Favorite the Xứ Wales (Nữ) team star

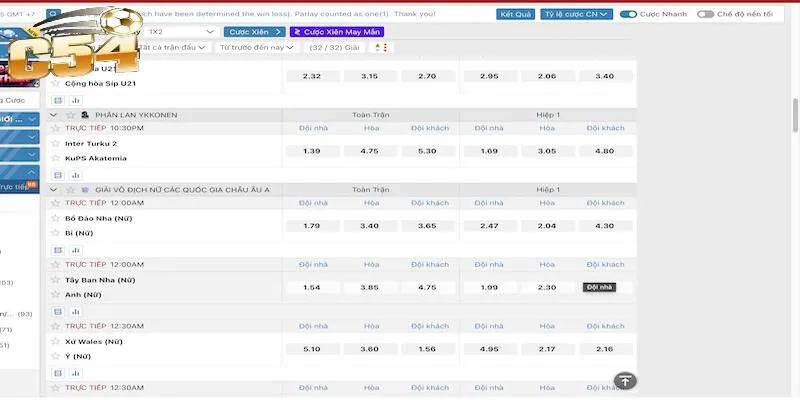coord(56,342)
